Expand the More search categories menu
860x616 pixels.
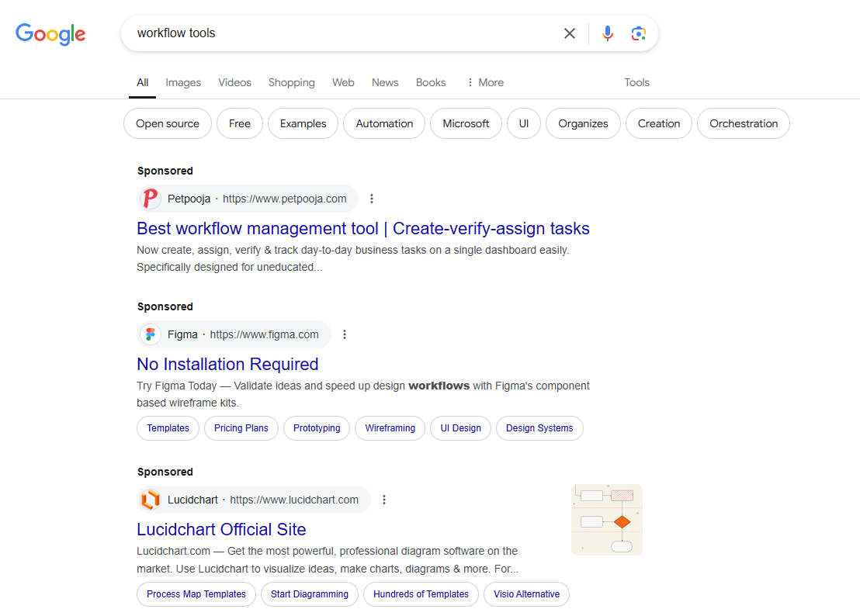(485, 82)
